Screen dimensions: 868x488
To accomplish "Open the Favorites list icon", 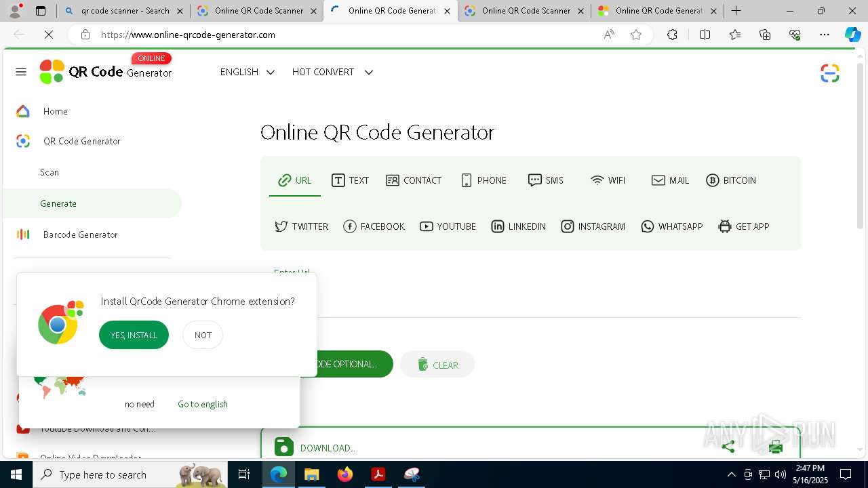I will pos(735,35).
